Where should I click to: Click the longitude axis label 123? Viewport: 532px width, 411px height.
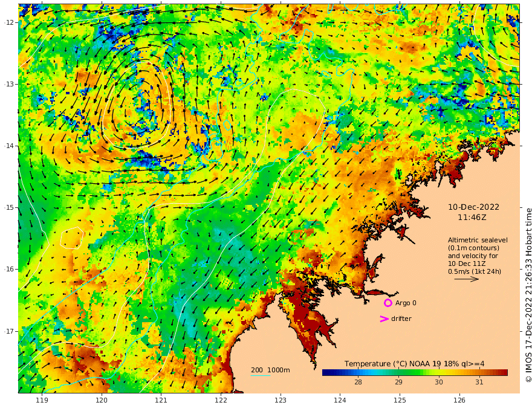click(x=281, y=401)
